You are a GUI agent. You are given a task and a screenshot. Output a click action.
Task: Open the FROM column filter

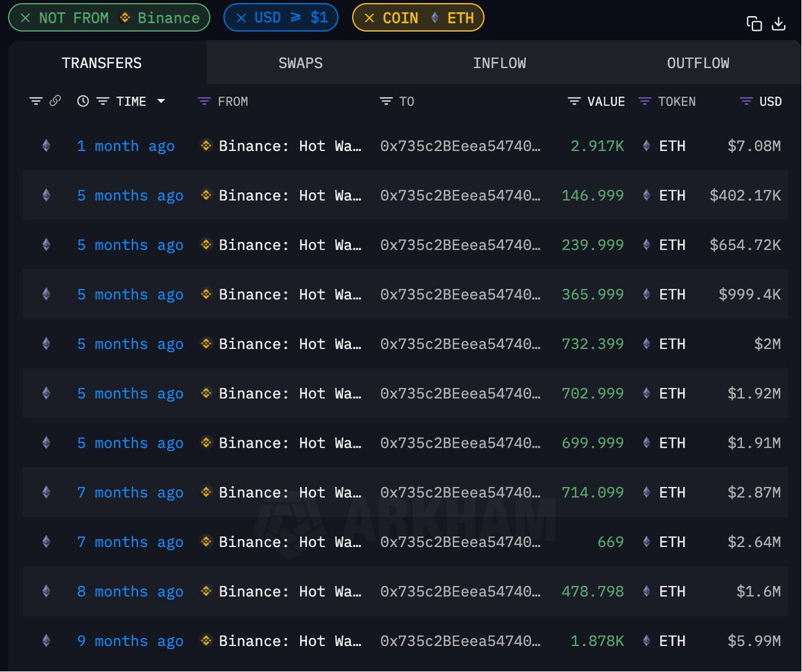205,101
